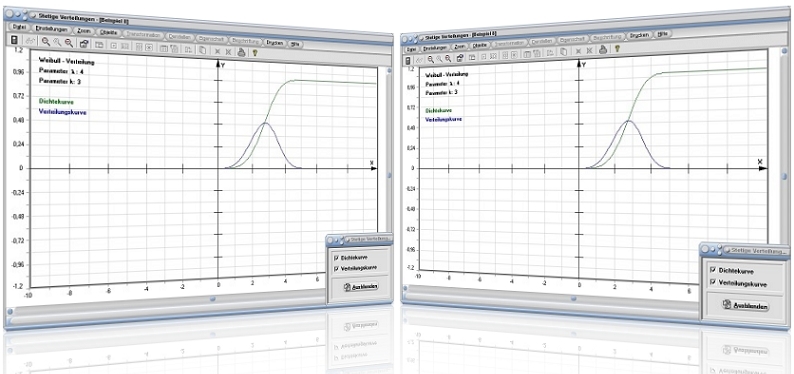Click the first zoom magnifier icon in the left window

tap(46, 42)
